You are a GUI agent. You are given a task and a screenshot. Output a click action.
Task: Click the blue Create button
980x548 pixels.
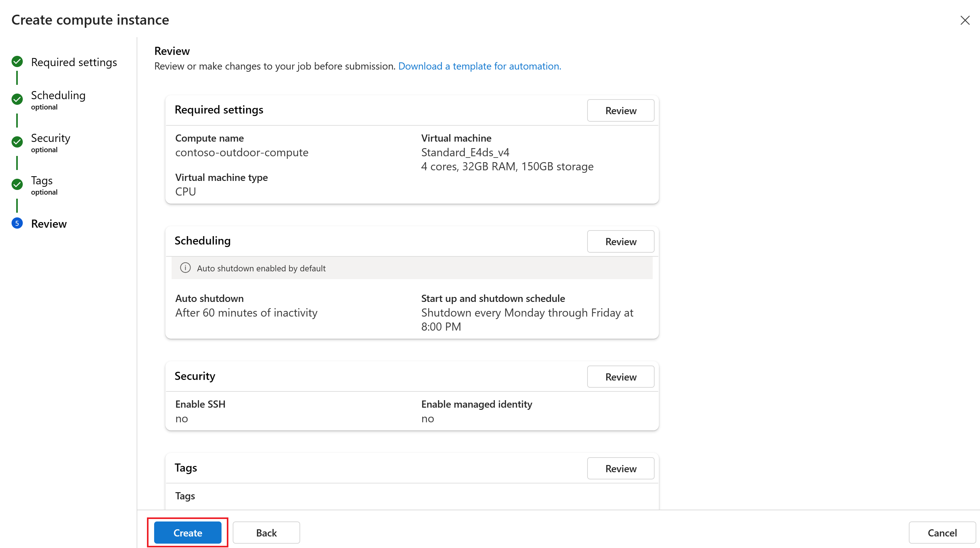(188, 532)
